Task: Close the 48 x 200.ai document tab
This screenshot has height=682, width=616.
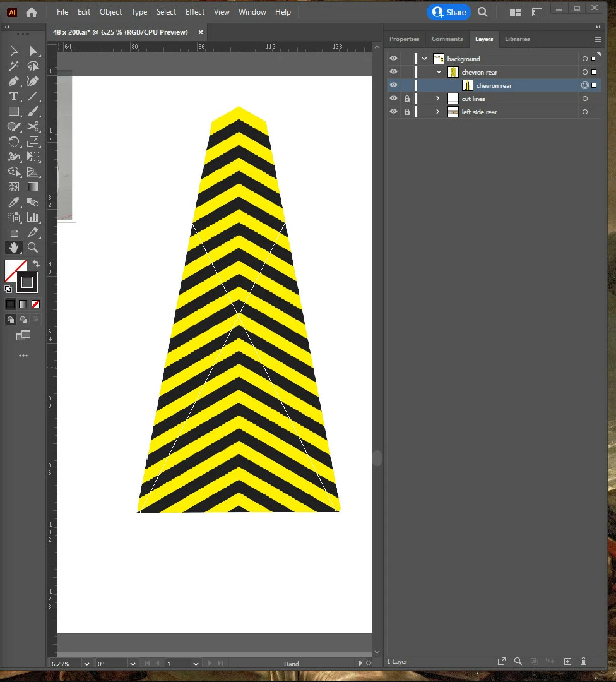Action: 201,32
